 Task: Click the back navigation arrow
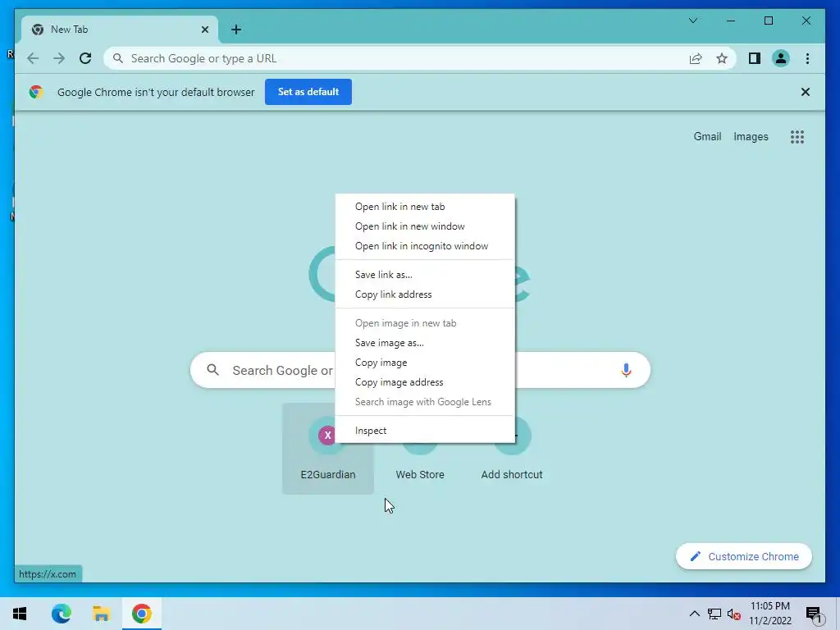click(x=33, y=58)
